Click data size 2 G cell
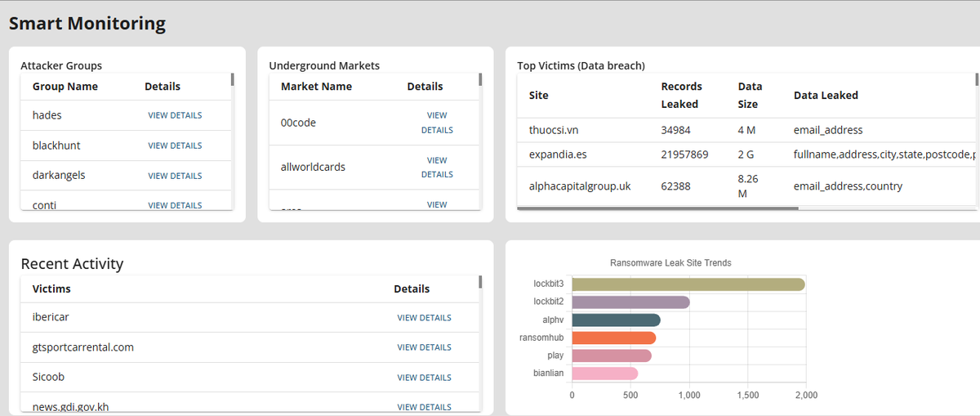 pyautogui.click(x=746, y=154)
